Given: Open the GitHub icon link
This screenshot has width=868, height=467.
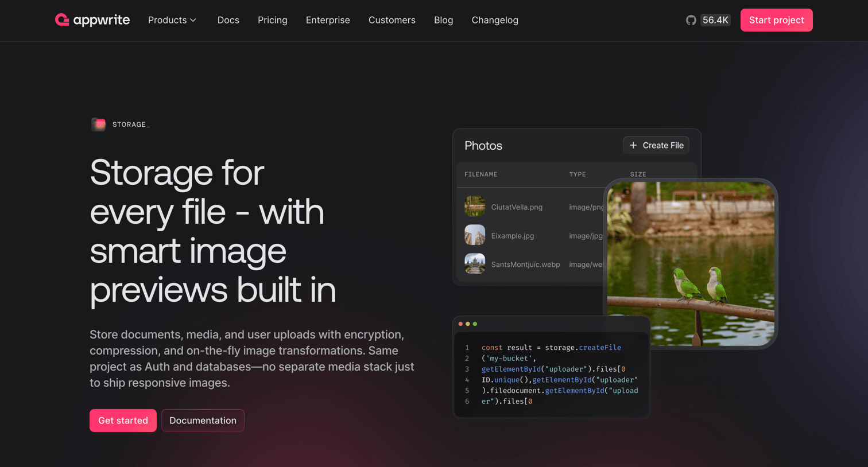Looking at the screenshot, I should point(691,20).
